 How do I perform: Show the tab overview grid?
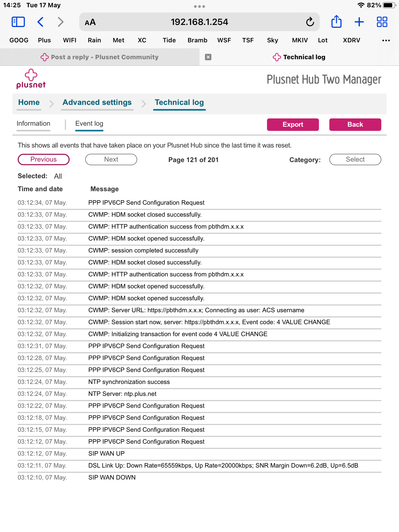(382, 22)
